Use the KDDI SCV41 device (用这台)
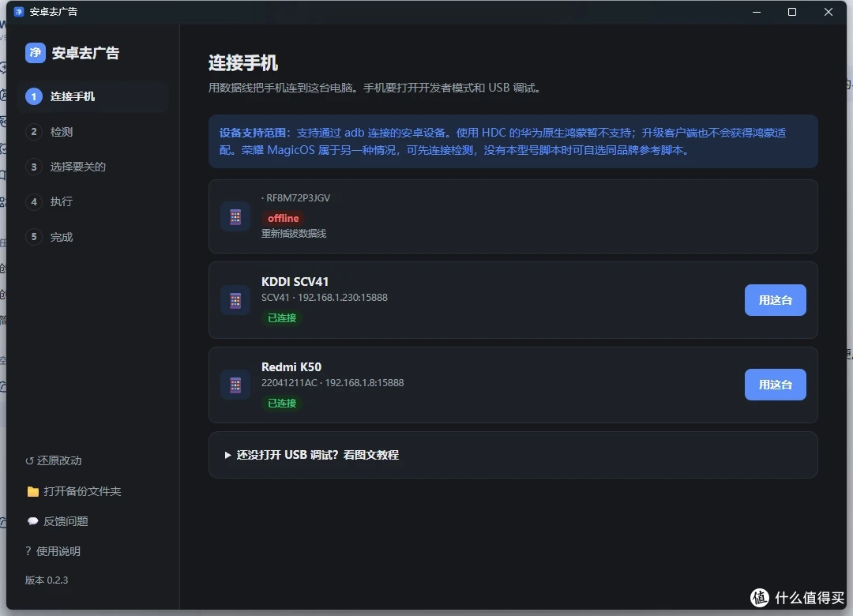 pos(776,300)
